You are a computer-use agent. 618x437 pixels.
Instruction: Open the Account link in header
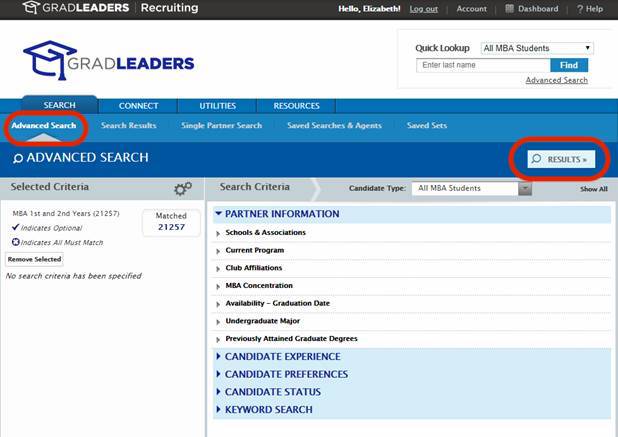[471, 9]
